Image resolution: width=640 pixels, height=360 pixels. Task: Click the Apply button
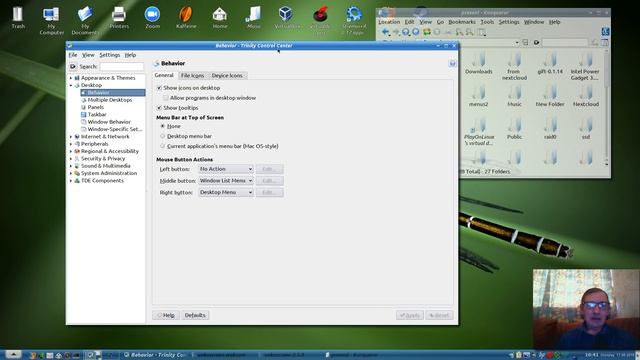tap(409, 315)
